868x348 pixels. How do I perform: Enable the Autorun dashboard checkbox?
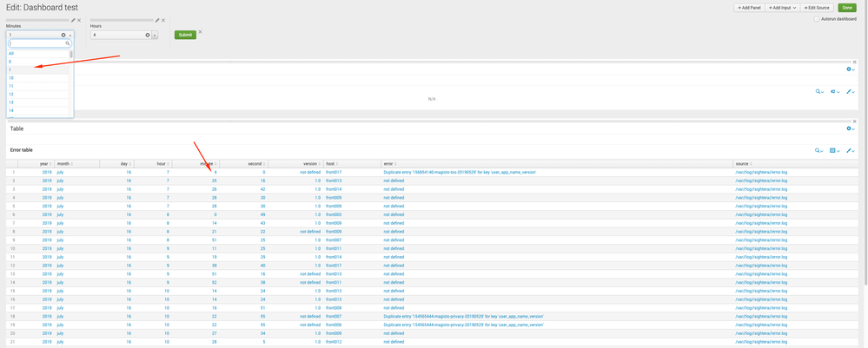[x=817, y=19]
